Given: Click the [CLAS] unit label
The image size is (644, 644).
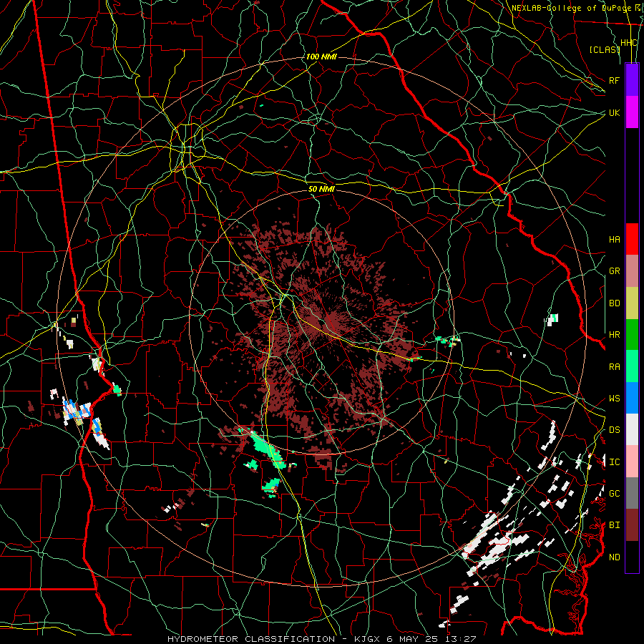Looking at the screenshot, I should point(604,49).
